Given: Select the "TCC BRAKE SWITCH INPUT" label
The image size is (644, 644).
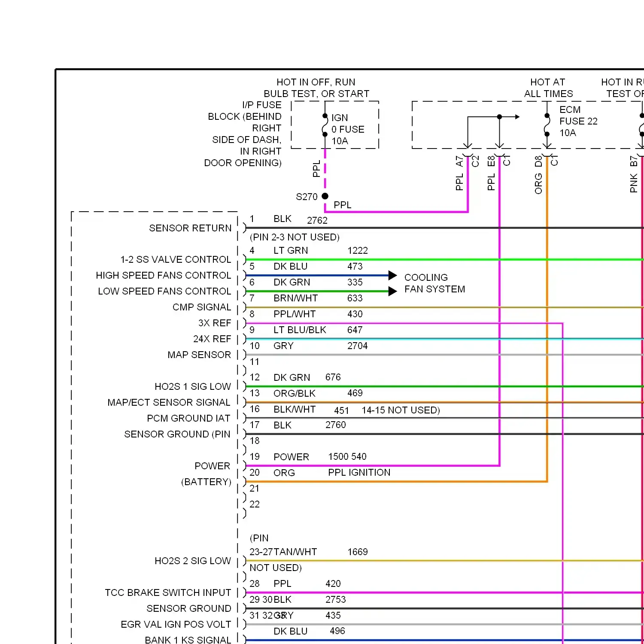Looking at the screenshot, I should [168, 592].
